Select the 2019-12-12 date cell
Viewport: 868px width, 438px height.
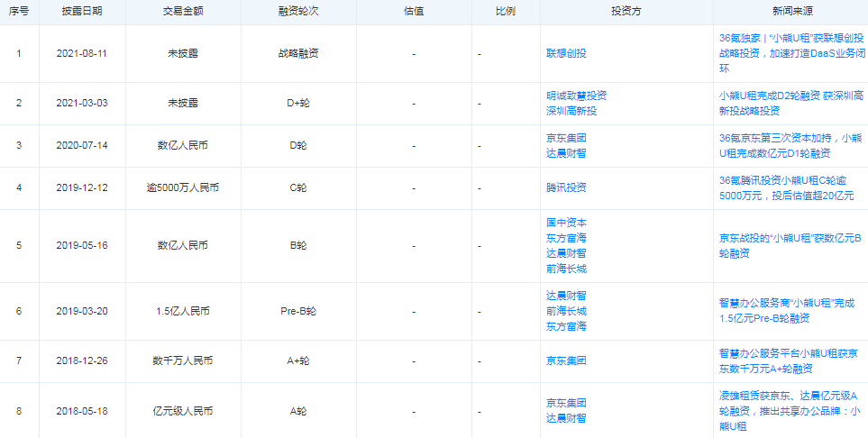pyautogui.click(x=82, y=188)
